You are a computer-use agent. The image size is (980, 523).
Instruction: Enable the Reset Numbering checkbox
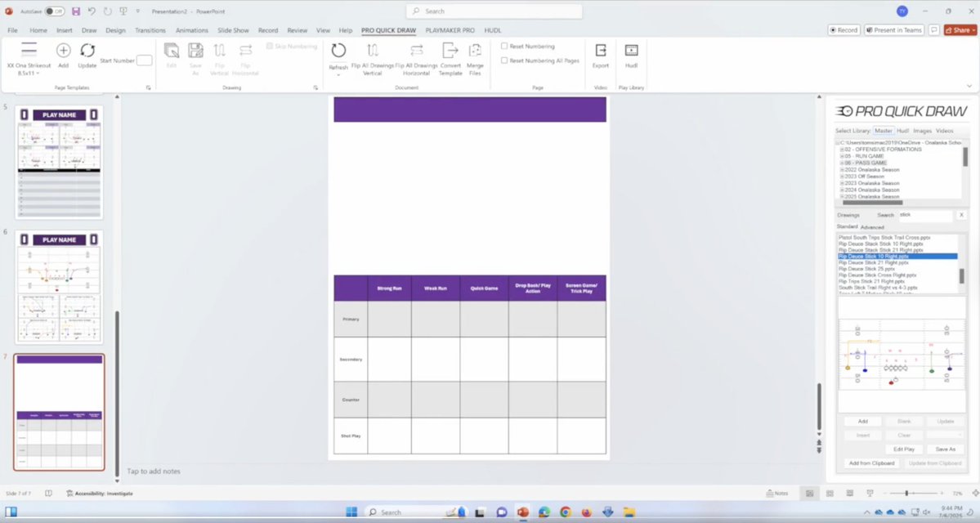(506, 46)
